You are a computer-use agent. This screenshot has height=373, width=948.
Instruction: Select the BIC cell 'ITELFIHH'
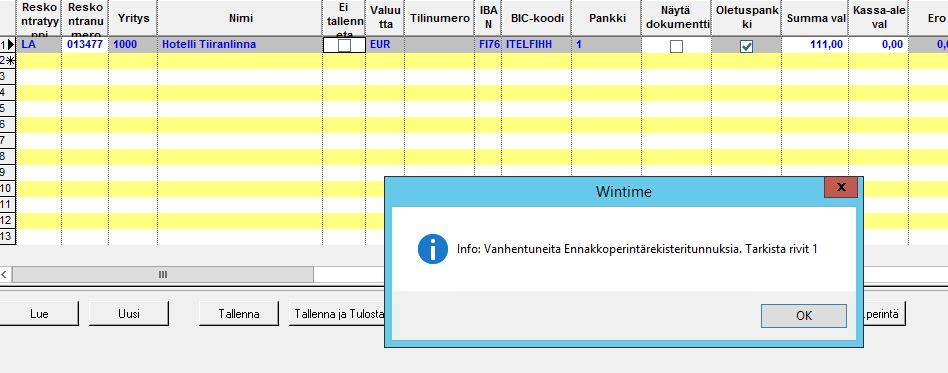[536, 45]
